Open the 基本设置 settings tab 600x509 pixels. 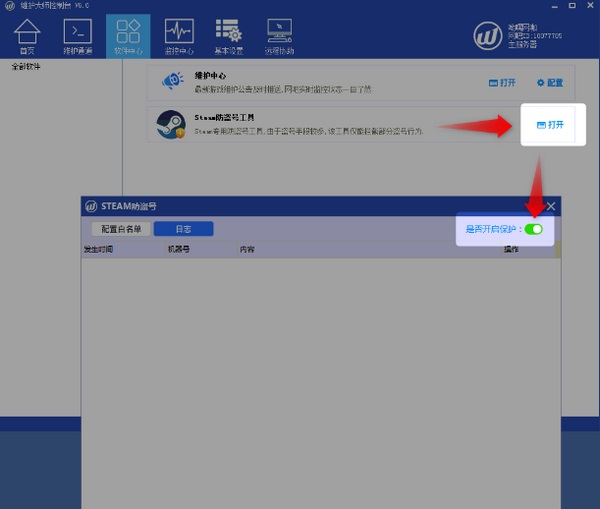pos(228,35)
